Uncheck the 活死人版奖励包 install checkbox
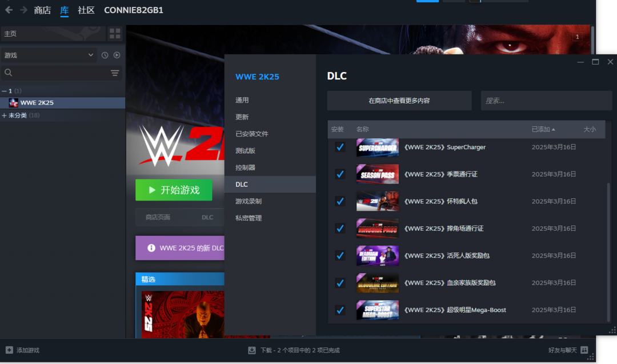The width and height of the screenshot is (617, 364). pyautogui.click(x=340, y=256)
